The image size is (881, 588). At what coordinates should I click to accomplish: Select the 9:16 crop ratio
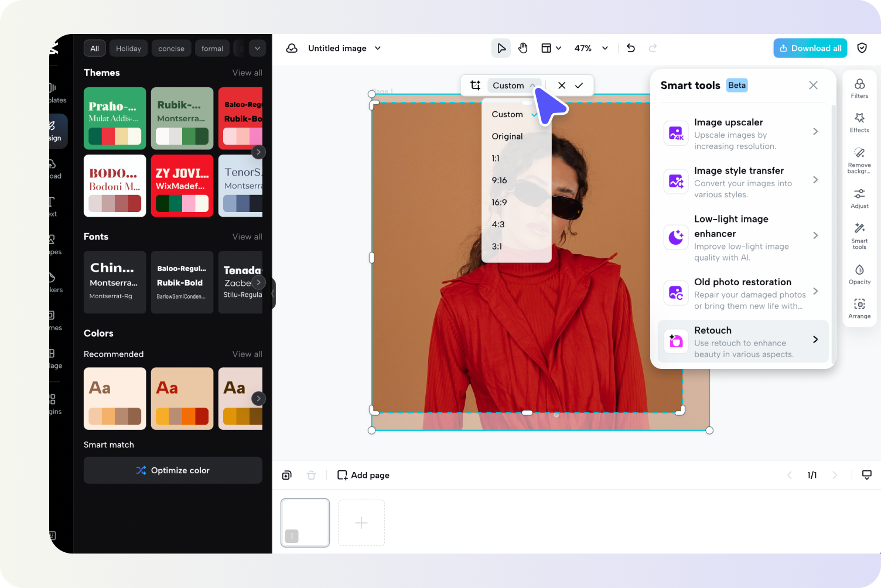[499, 180]
